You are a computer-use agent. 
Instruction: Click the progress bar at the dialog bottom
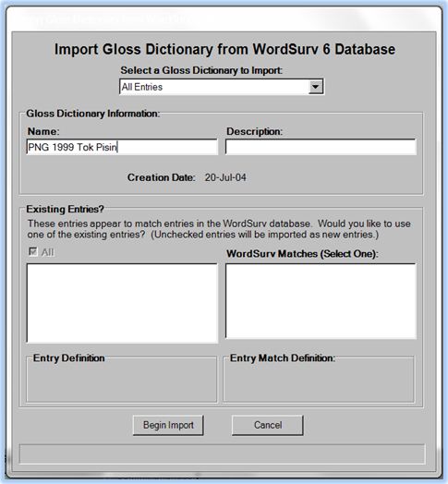[x=222, y=454]
